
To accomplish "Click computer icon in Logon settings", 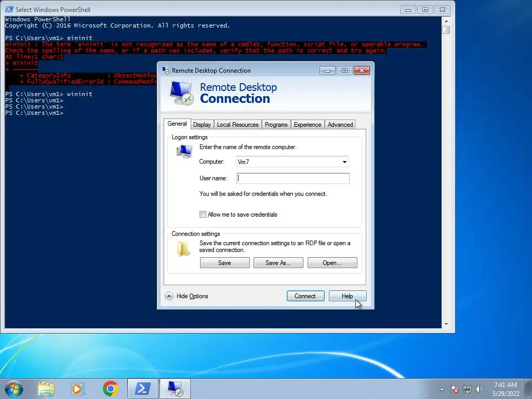I will coord(184,151).
